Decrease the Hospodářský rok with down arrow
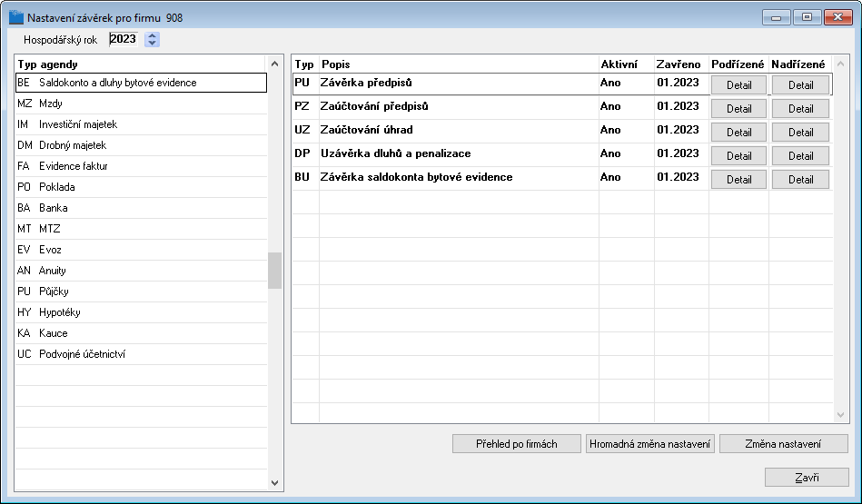The width and height of the screenshot is (862, 504). (x=153, y=44)
